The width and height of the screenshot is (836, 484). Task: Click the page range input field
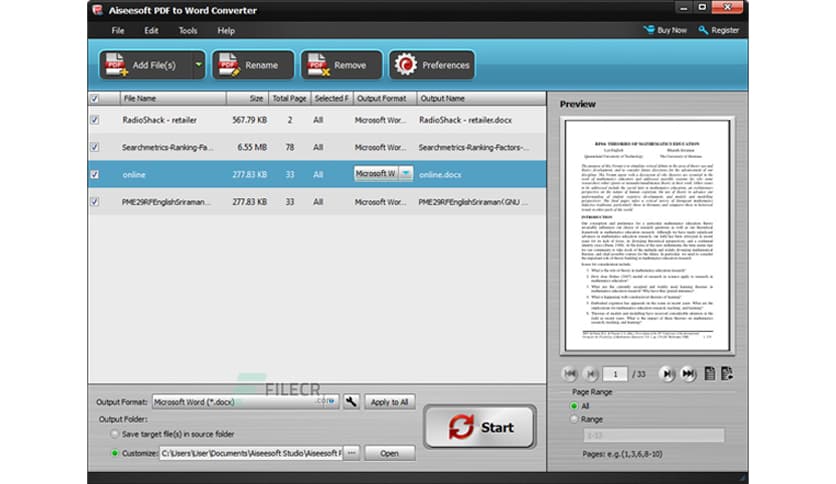[x=654, y=435]
